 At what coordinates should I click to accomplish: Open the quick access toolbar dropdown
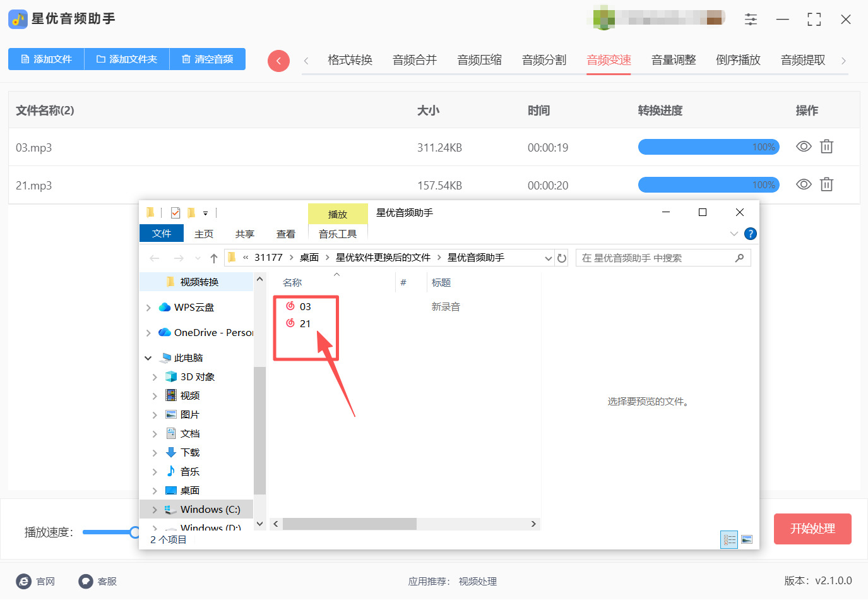coord(205,213)
